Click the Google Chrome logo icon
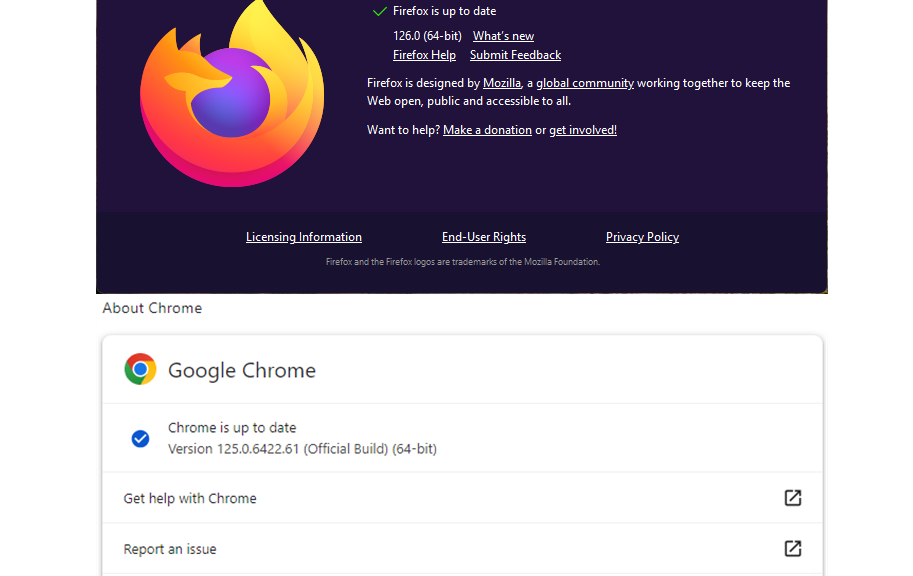913x576 pixels. coord(140,369)
